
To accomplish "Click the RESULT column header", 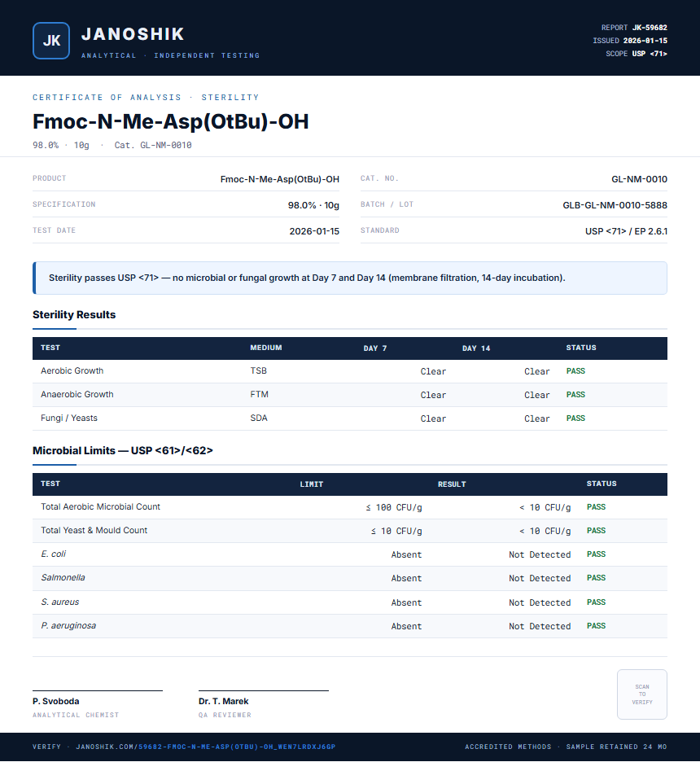I will pos(452,484).
